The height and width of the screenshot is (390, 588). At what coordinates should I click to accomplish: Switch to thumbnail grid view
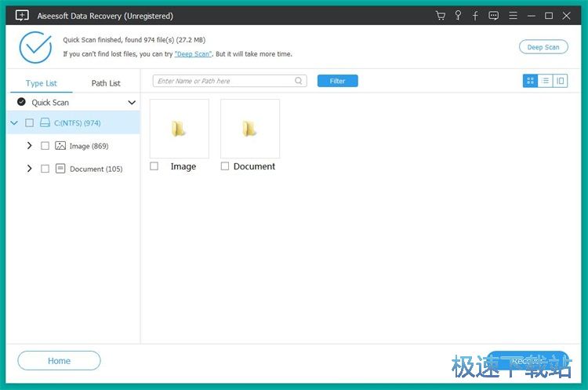point(530,81)
